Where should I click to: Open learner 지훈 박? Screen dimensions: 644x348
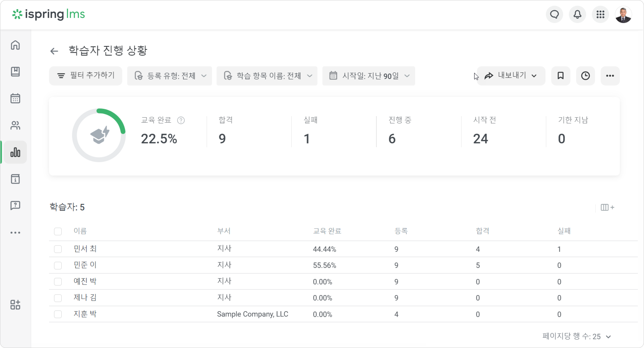(x=85, y=314)
